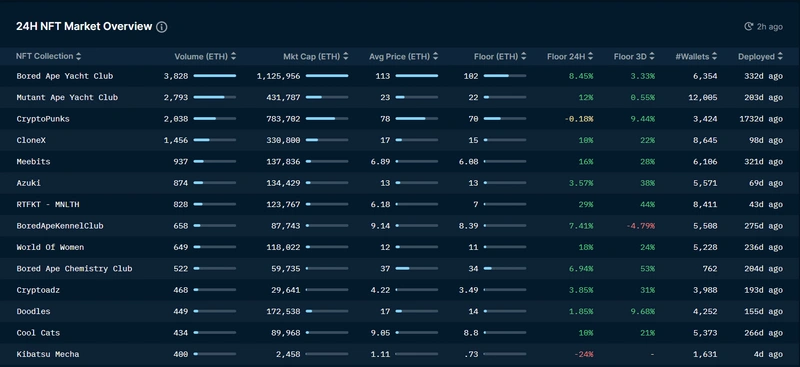Open the Azuki collection
Viewport: 800px width, 367px height.
[x=29, y=183]
